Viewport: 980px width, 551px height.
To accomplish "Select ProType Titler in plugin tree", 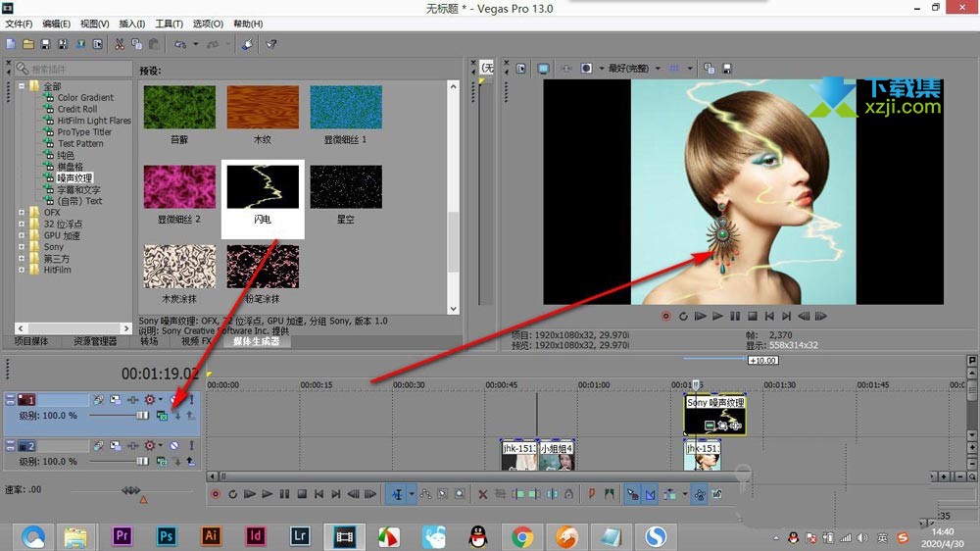I will coord(84,132).
